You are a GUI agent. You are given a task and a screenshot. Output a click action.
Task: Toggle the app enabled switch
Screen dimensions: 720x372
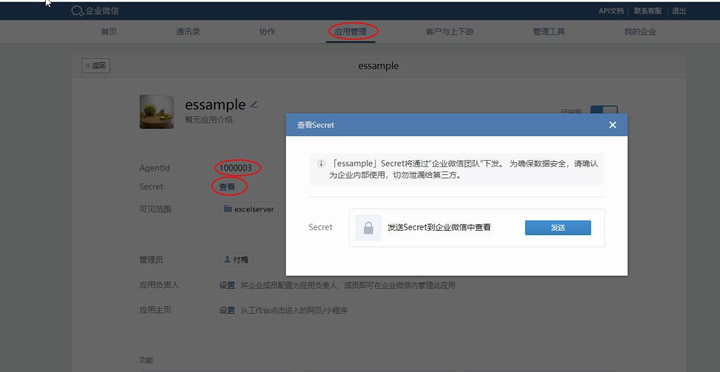coord(604,110)
